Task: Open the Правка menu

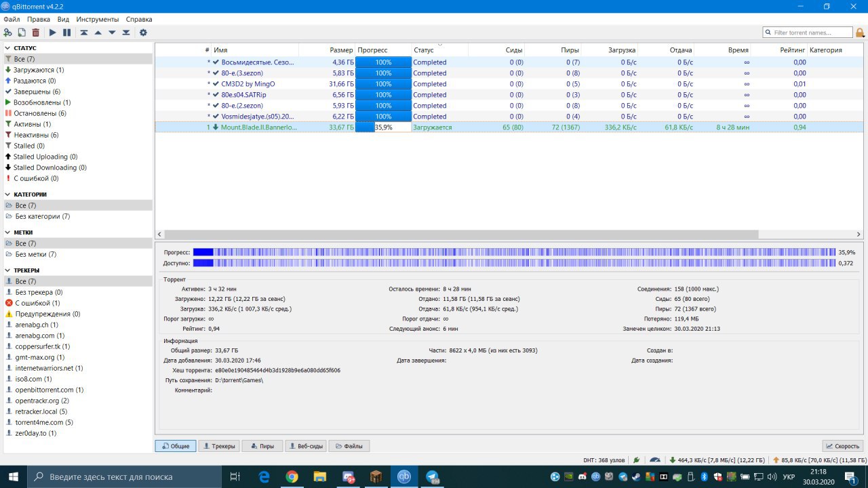Action: (39, 20)
